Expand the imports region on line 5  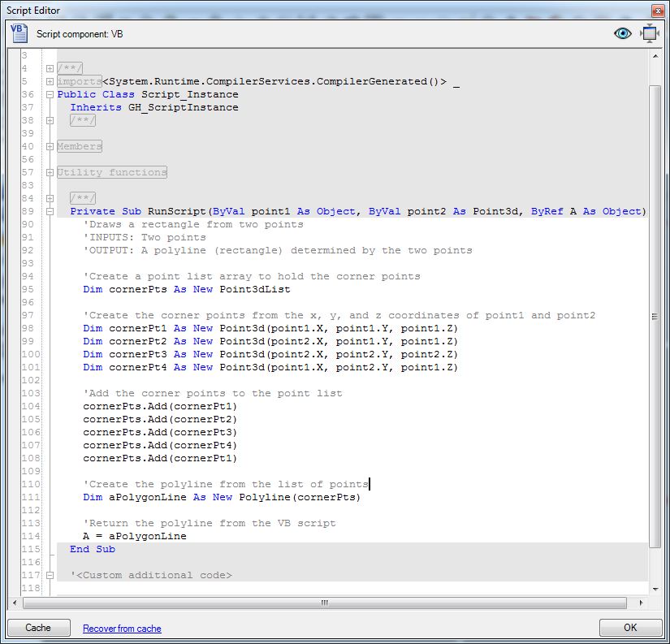point(49,81)
